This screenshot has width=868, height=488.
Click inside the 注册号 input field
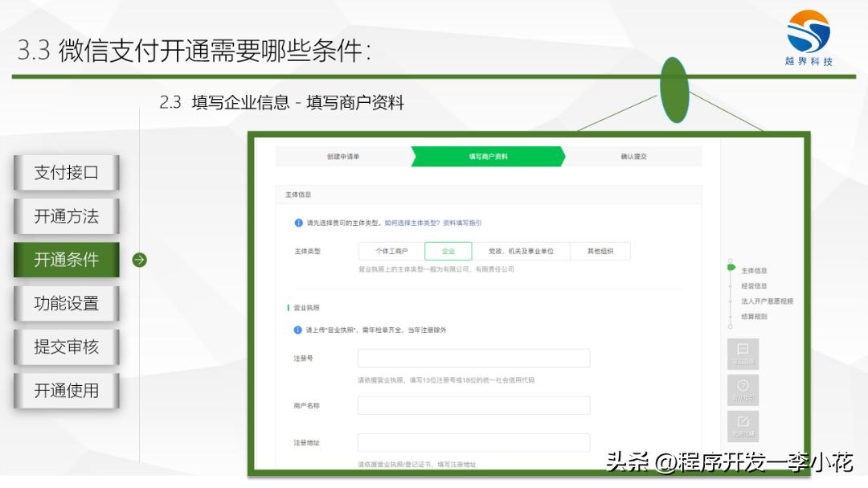coord(474,357)
